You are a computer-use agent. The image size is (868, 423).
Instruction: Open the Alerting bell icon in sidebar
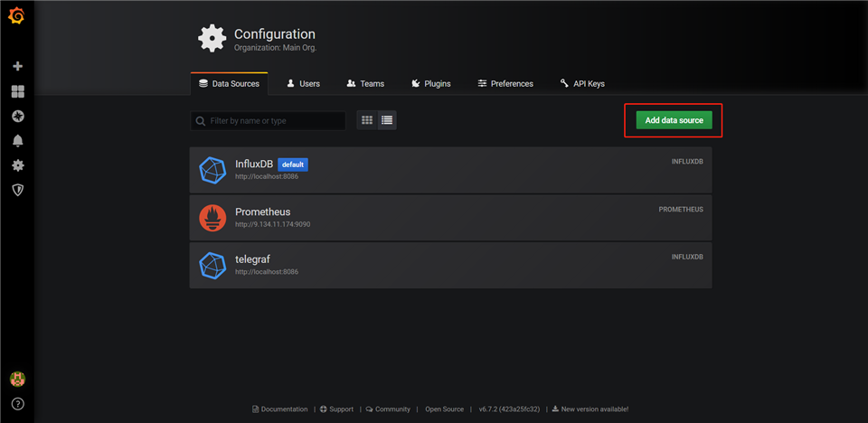click(18, 141)
